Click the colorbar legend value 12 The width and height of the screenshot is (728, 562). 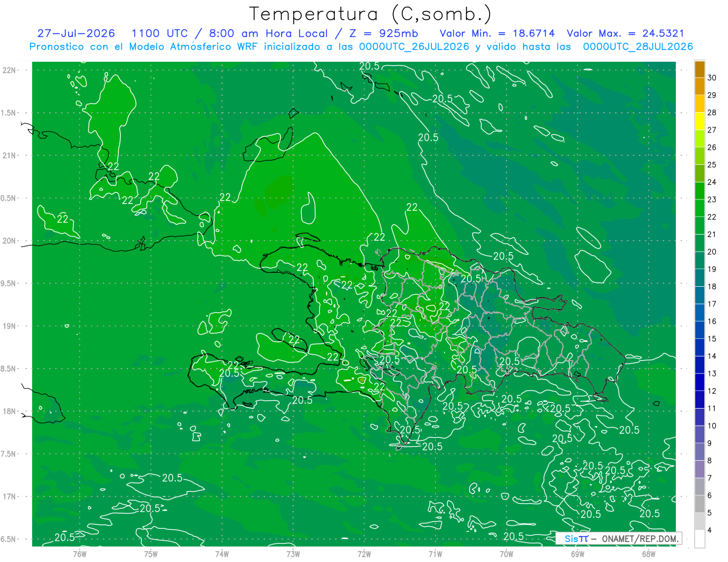712,391
